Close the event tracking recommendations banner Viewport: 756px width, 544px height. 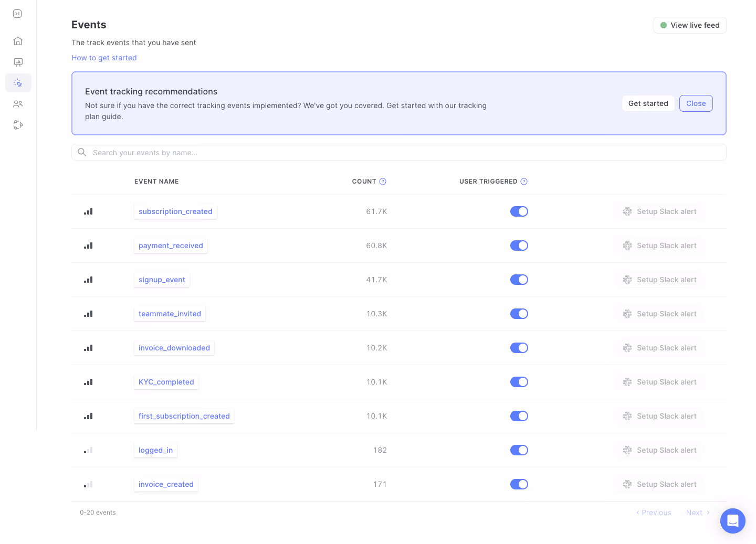pyautogui.click(x=696, y=103)
